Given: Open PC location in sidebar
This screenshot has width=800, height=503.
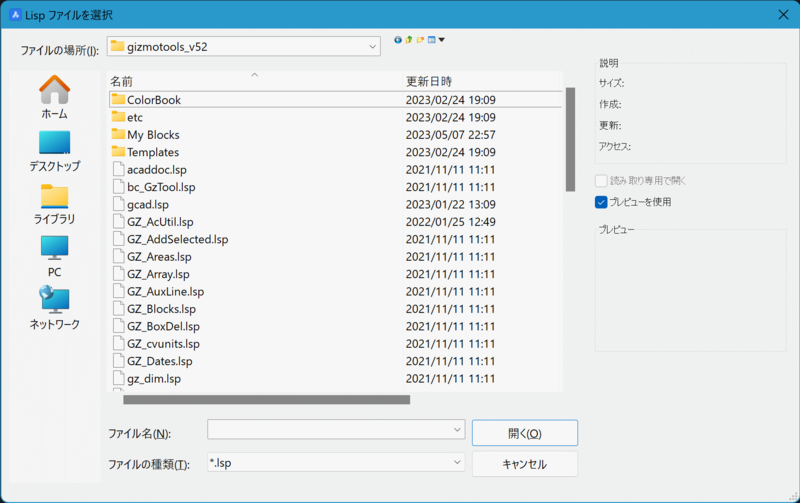Looking at the screenshot, I should pyautogui.click(x=54, y=256).
